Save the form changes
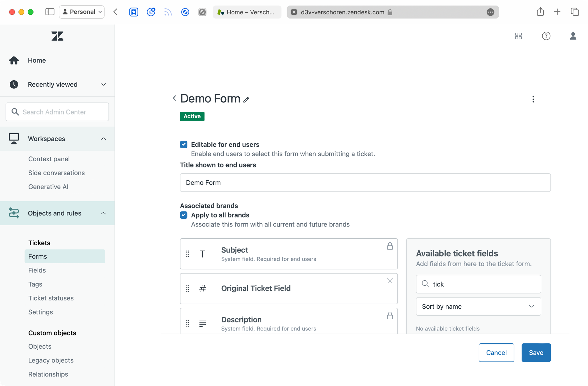 pos(536,352)
